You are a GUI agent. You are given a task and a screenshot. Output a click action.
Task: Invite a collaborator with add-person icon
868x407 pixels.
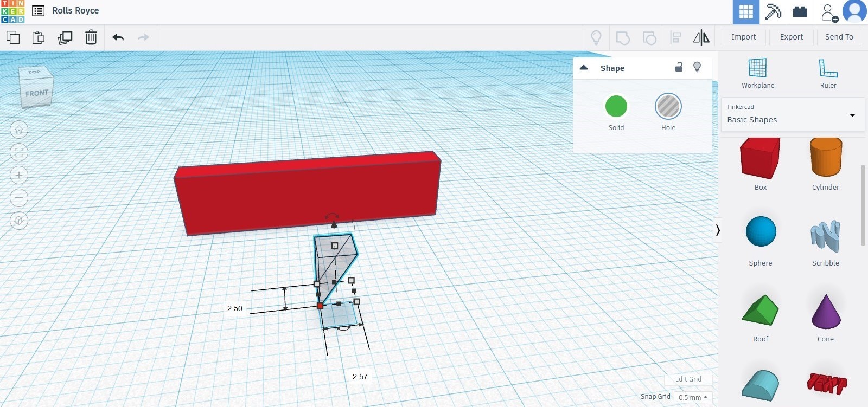point(829,12)
